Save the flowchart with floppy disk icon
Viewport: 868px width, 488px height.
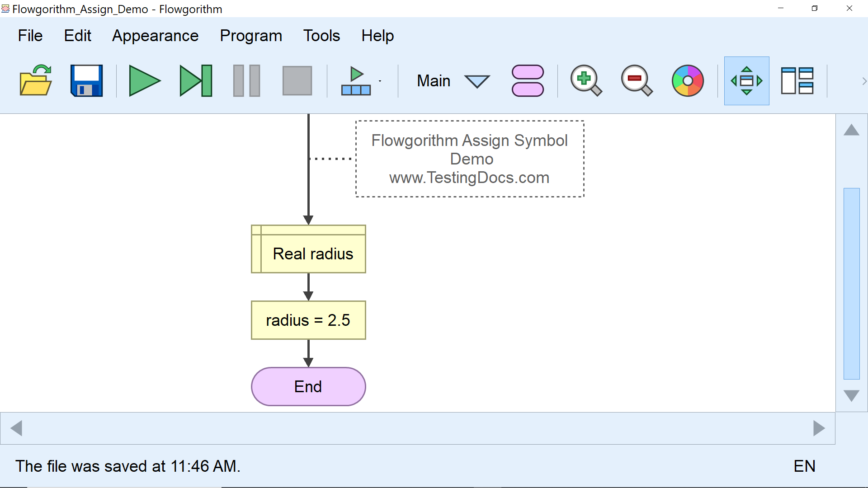tap(86, 81)
